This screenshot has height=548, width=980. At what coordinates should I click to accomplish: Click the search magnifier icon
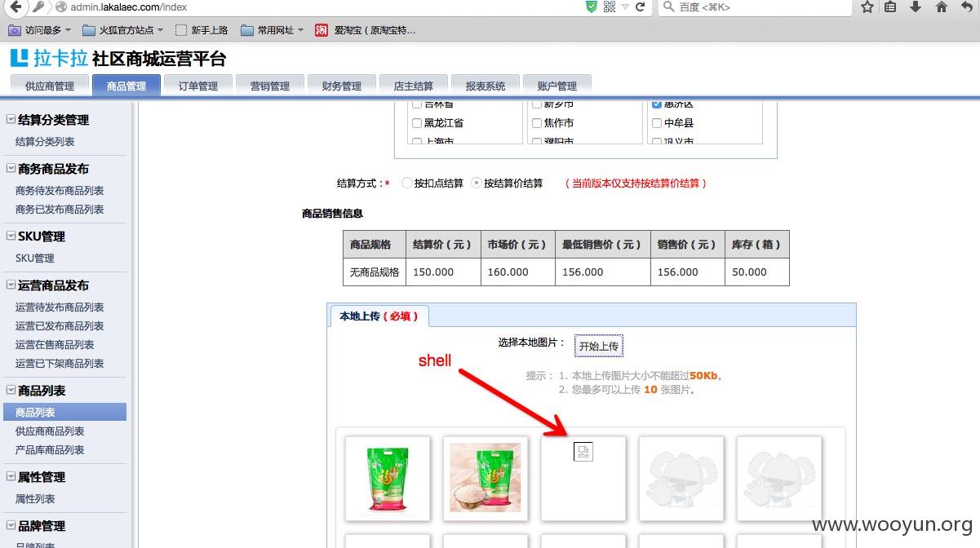click(669, 7)
